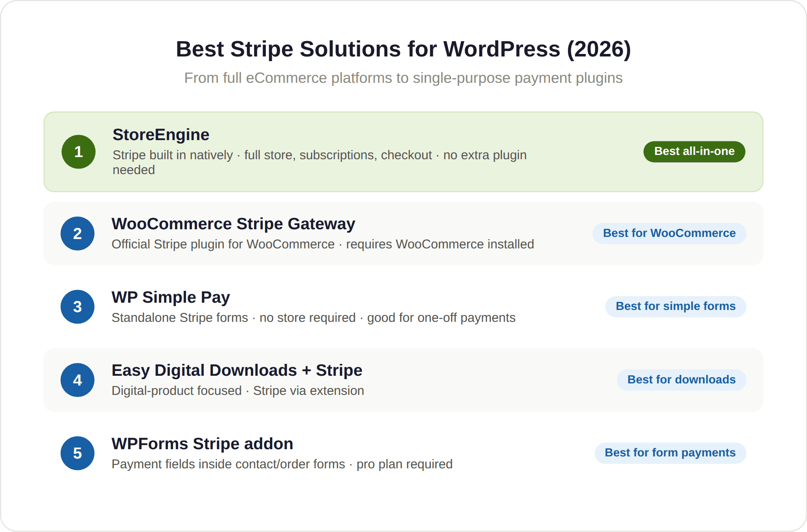Click the WP Simple Pay title
This screenshot has height=532, width=807.
[171, 297]
